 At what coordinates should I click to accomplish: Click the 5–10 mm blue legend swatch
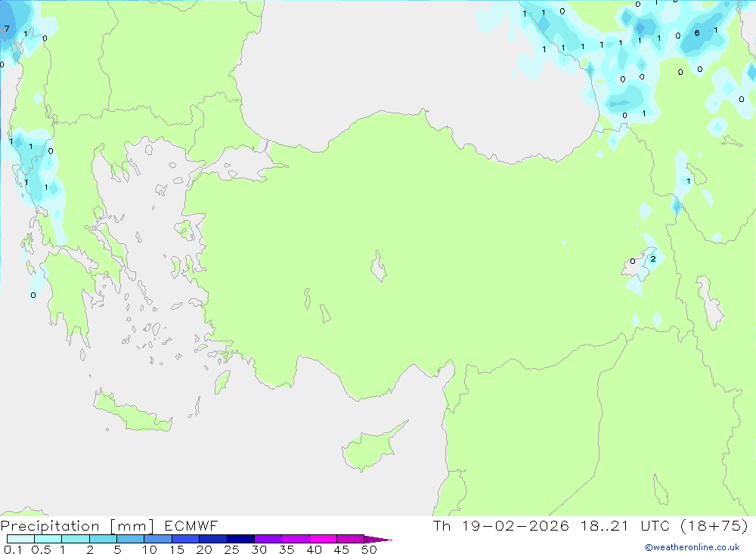pyautogui.click(x=131, y=539)
